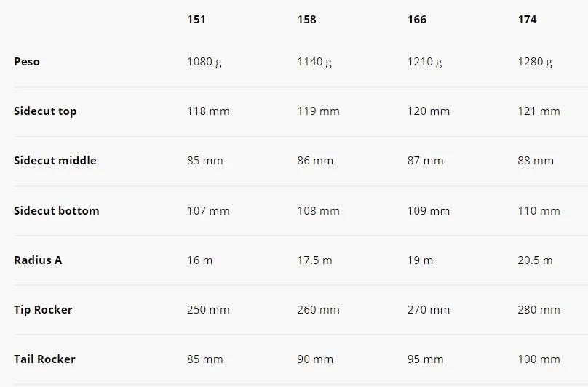Screen dimensions: 588x387
Task: Select the 17.5 m radius value
Action: point(314,260)
